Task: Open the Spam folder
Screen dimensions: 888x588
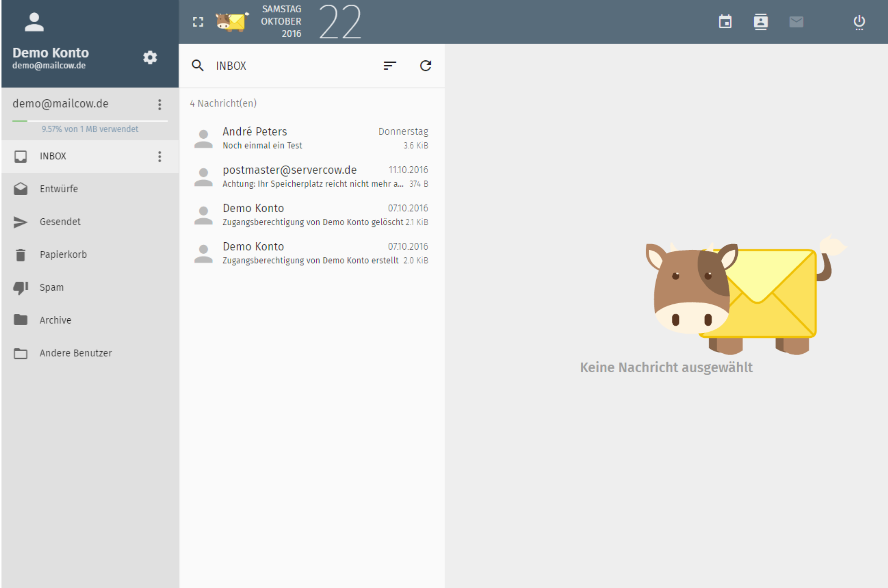Action: click(x=51, y=287)
